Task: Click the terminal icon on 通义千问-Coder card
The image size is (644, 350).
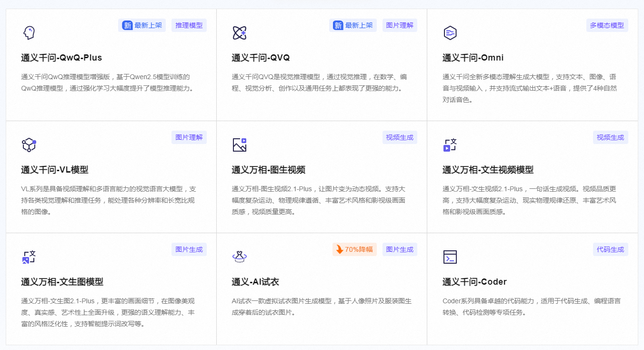Action: pyautogui.click(x=451, y=257)
